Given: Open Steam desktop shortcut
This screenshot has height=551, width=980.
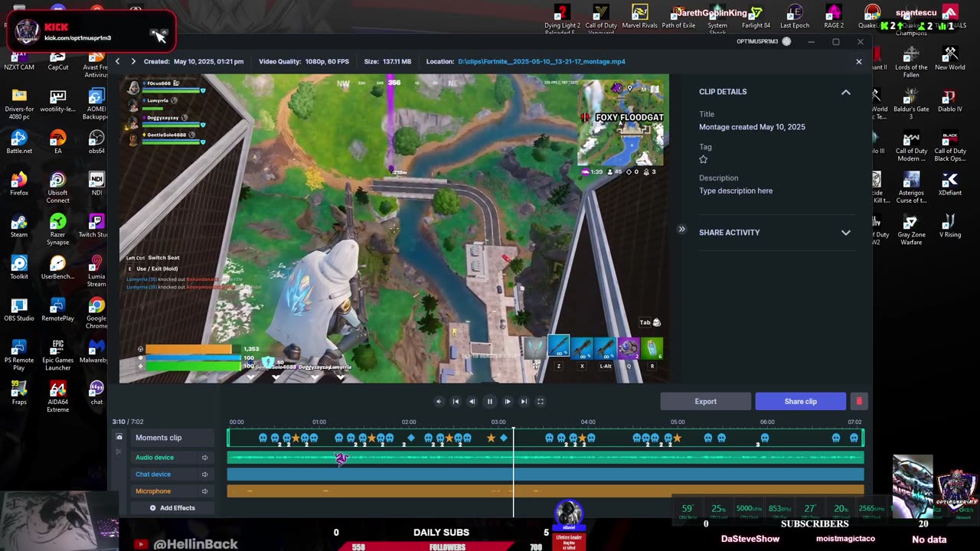Looking at the screenshot, I should [x=19, y=224].
